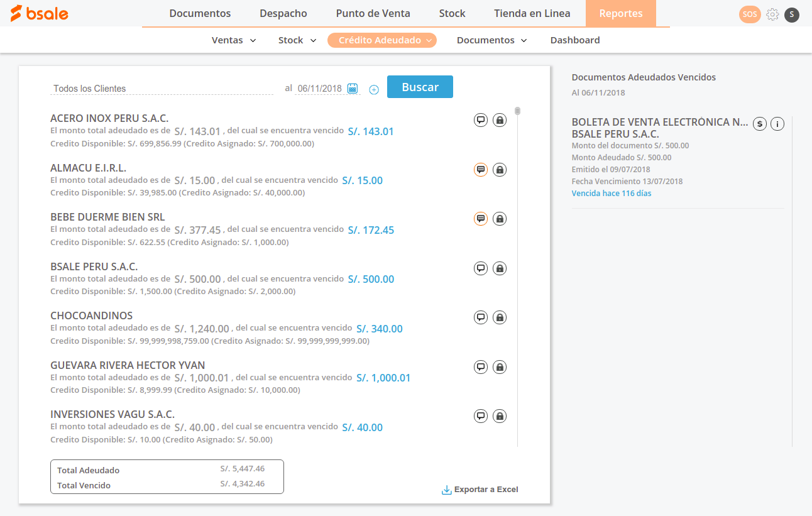Expand the Ventas dropdown

point(233,40)
